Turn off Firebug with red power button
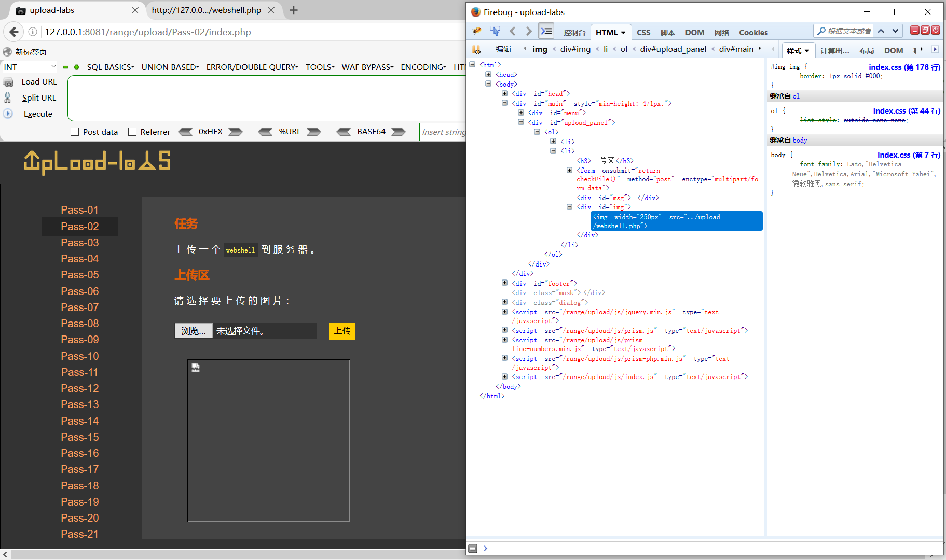The image size is (946, 560). [936, 31]
